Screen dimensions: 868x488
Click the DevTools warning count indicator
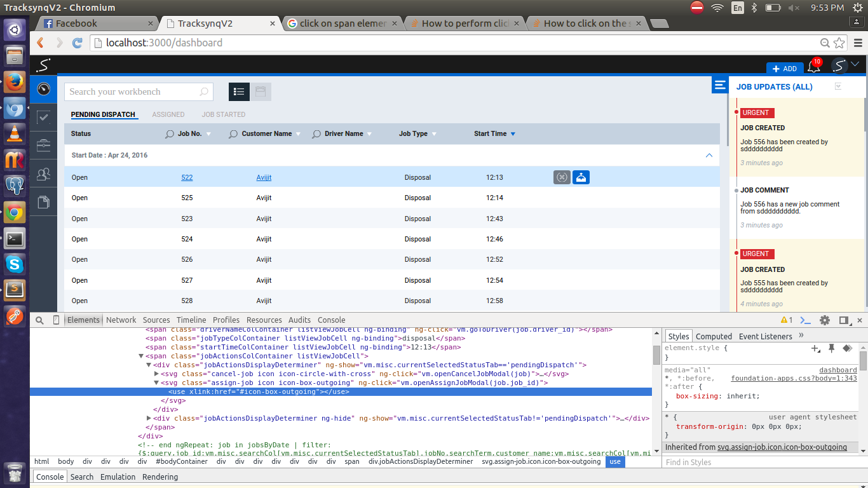coord(787,320)
